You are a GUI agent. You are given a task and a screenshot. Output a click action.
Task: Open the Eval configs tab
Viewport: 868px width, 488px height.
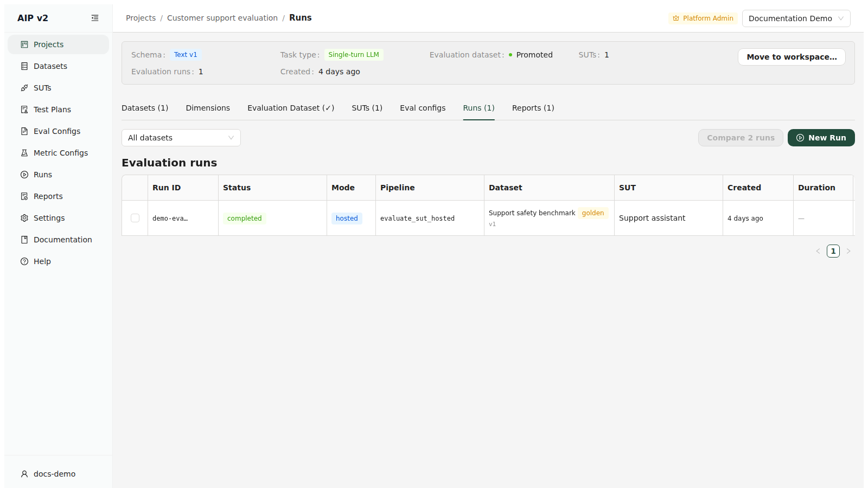[x=423, y=108]
